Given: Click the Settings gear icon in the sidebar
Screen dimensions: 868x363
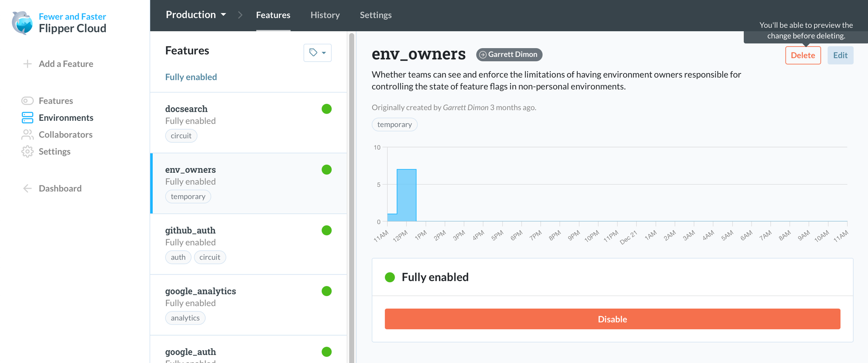Looking at the screenshot, I should 27,152.
